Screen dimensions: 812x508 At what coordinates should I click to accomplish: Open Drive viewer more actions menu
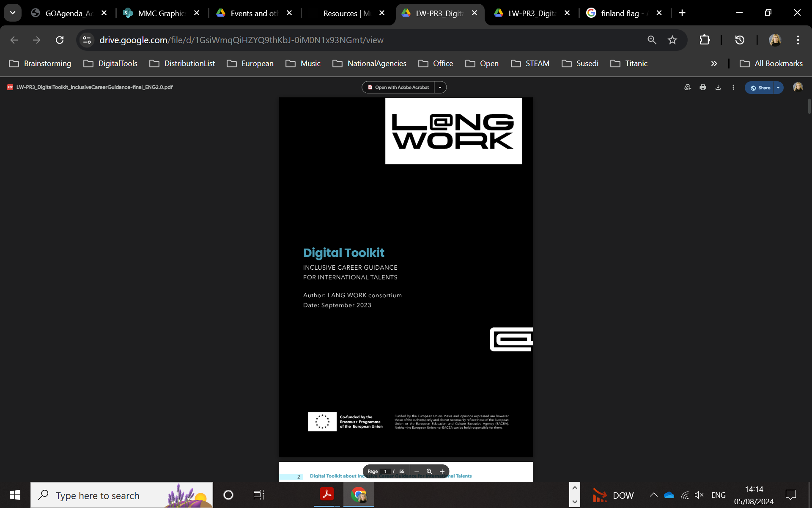[733, 87]
